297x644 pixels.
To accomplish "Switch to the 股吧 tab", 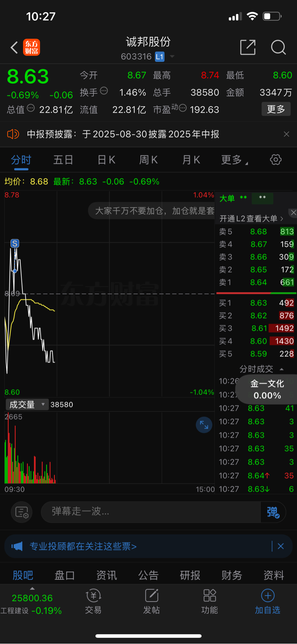I will [x=23, y=575].
